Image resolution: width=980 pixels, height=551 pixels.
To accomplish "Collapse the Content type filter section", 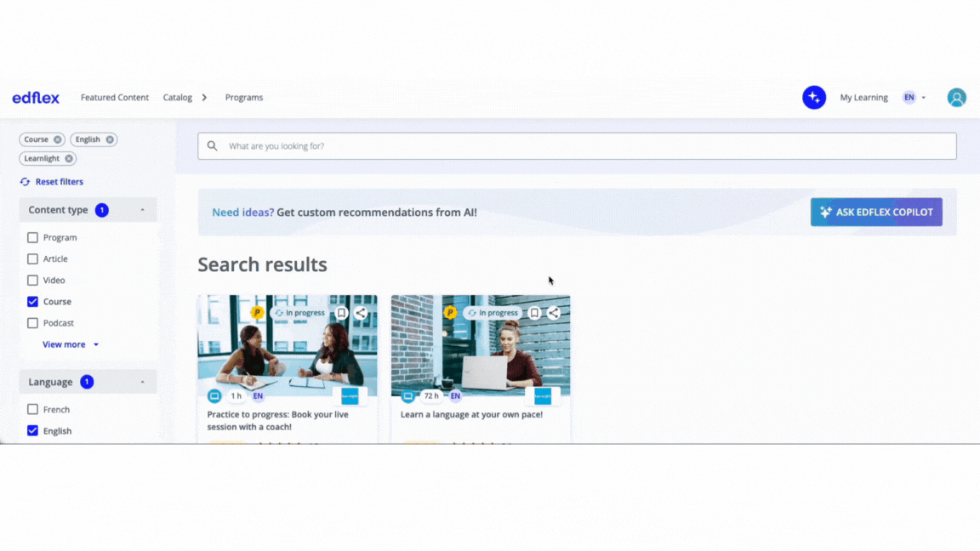I will coord(143,210).
